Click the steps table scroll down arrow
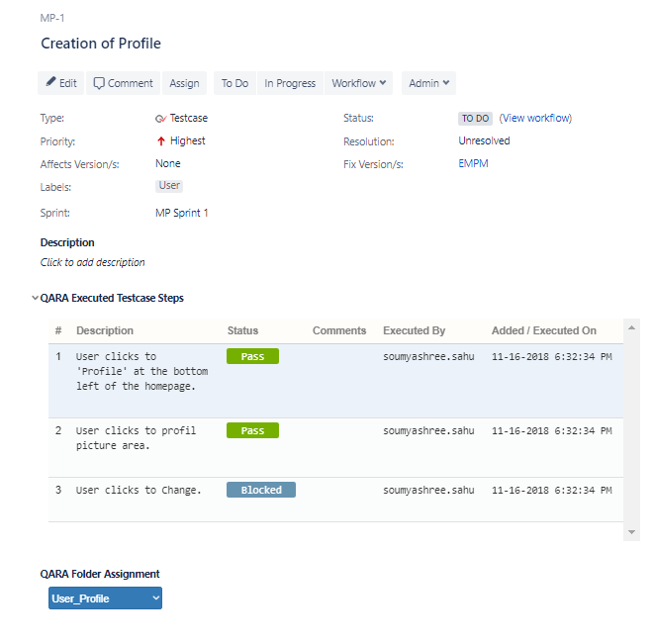 pyautogui.click(x=631, y=532)
